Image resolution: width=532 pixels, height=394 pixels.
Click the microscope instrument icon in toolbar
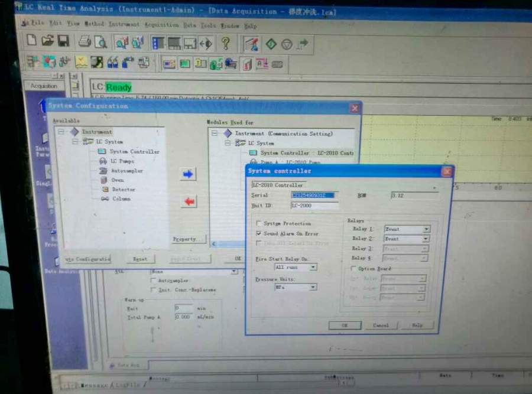pyautogui.click(x=251, y=44)
